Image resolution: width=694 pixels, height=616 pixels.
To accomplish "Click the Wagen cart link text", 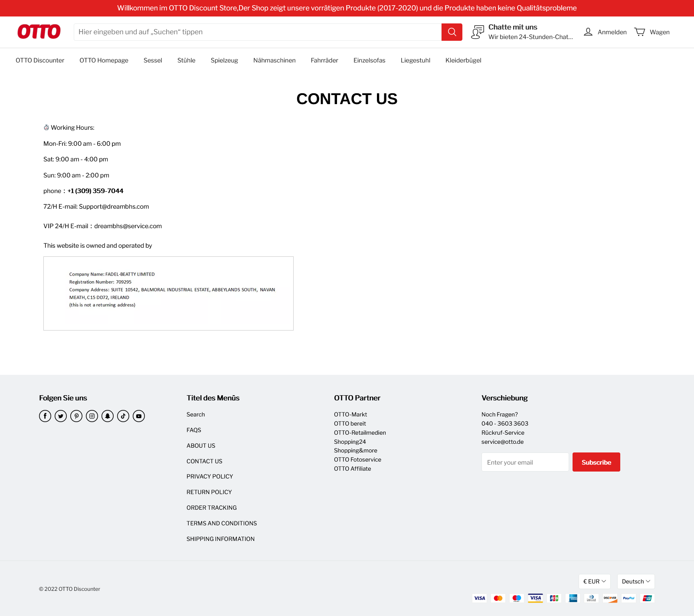I will (660, 32).
